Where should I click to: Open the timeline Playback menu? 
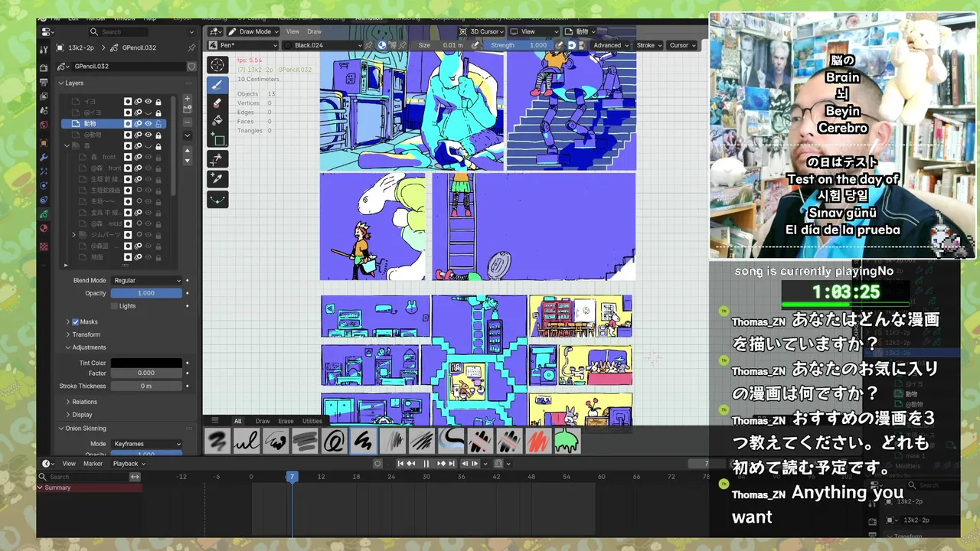[129, 464]
